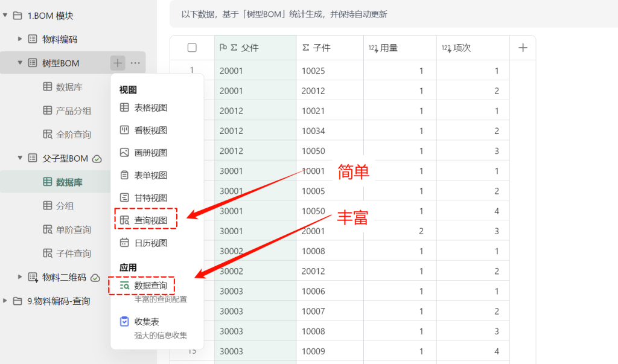Collapse the 父子型BOM tree node
The width and height of the screenshot is (618, 364).
click(x=20, y=158)
